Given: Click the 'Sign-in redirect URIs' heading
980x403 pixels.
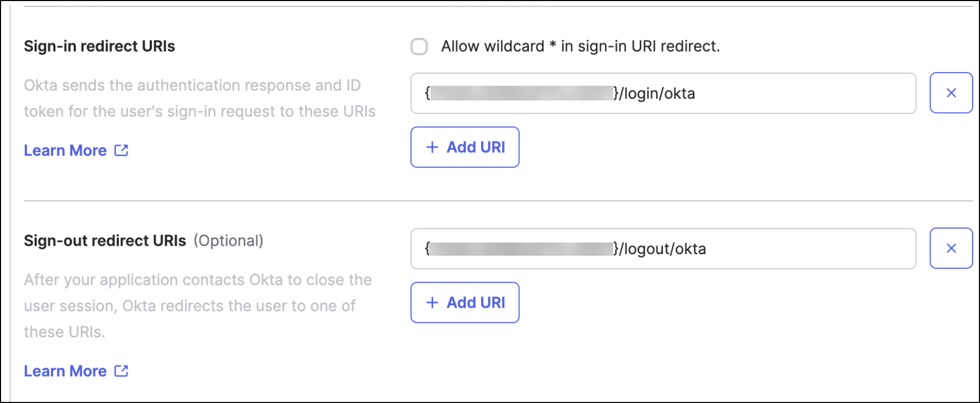Looking at the screenshot, I should coord(99,46).
